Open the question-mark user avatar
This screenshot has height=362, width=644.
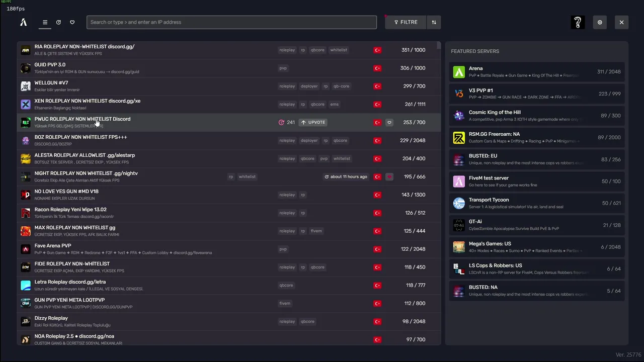(x=578, y=22)
